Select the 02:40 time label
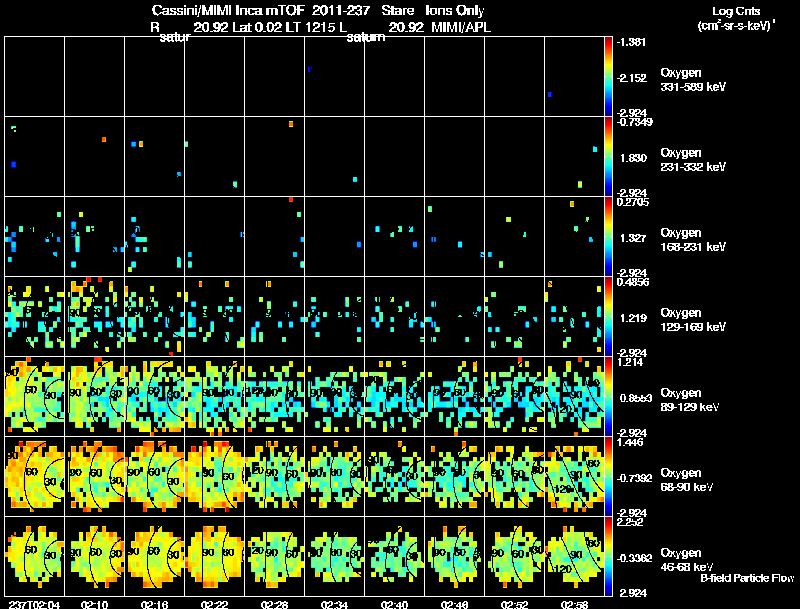The image size is (800, 609). tap(394, 605)
